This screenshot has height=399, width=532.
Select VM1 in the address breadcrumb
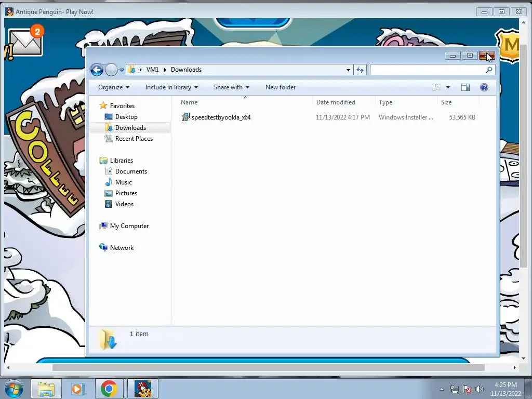(x=152, y=70)
